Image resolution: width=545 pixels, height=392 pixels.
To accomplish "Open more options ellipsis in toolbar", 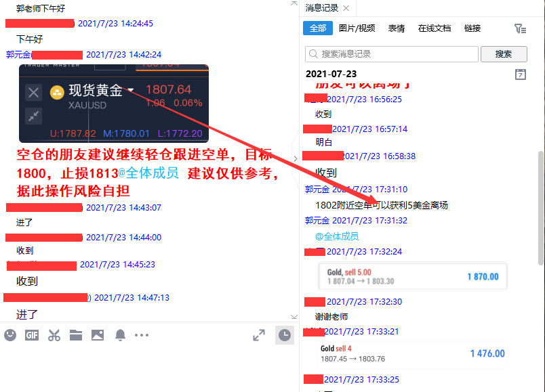I will point(142,335).
